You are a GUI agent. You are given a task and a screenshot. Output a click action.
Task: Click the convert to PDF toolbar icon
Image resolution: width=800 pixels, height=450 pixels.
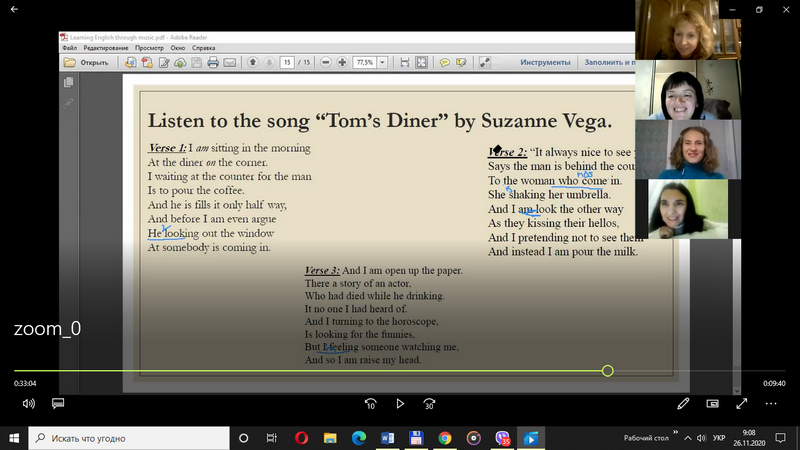tap(147, 62)
